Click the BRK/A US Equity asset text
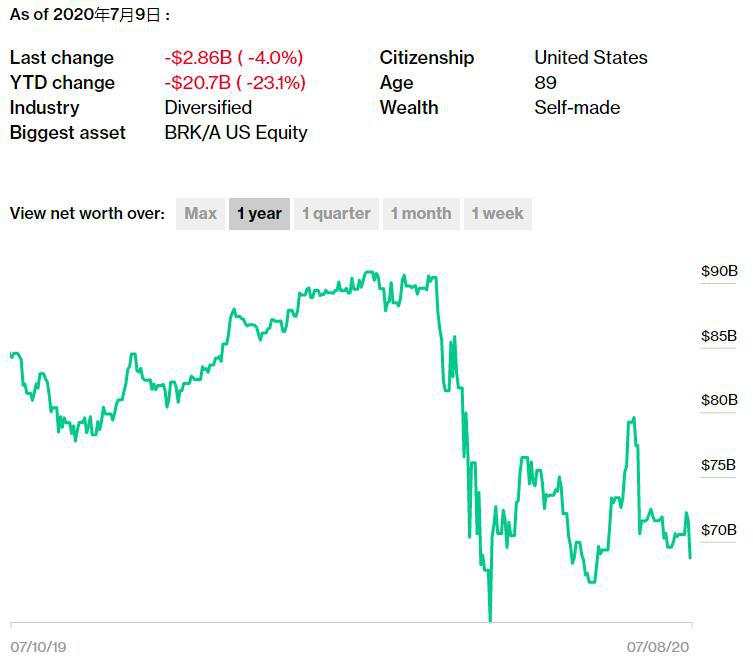 click(x=236, y=132)
